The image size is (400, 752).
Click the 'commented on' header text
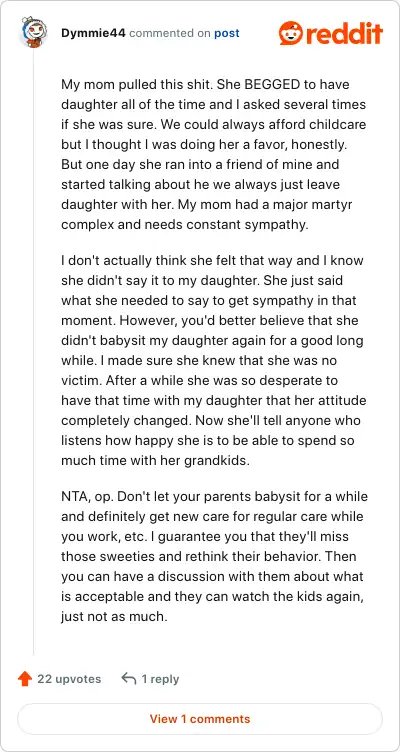170,34
